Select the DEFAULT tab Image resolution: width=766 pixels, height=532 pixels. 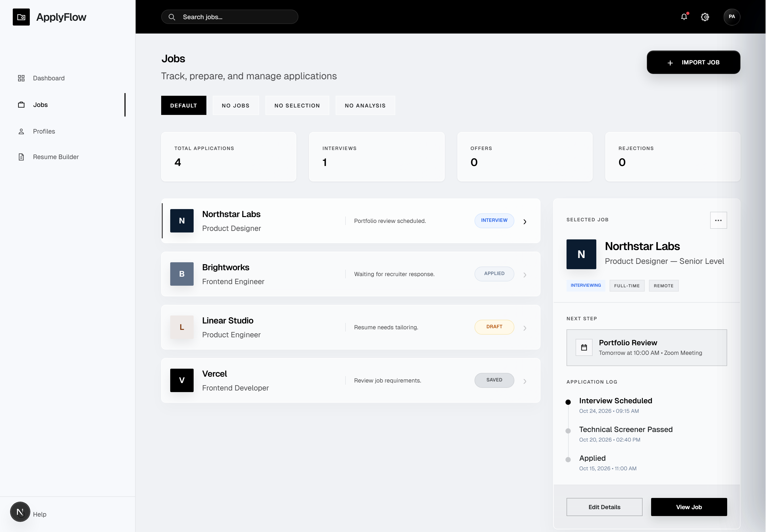click(183, 105)
